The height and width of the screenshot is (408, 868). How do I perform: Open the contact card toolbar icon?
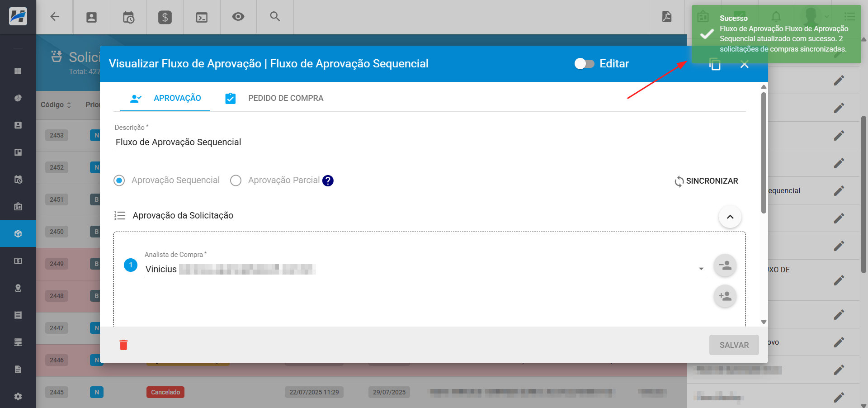click(x=91, y=17)
